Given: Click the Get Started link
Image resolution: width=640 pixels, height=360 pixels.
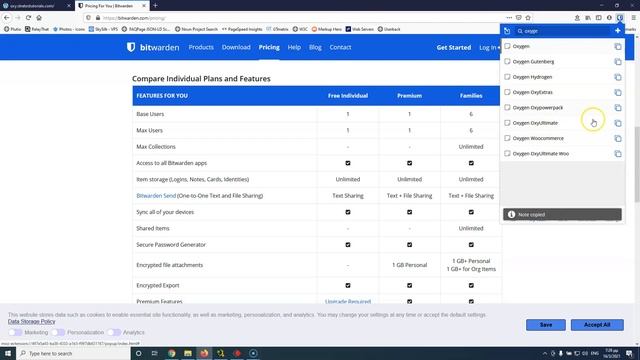Looking at the screenshot, I should click(x=453, y=48).
